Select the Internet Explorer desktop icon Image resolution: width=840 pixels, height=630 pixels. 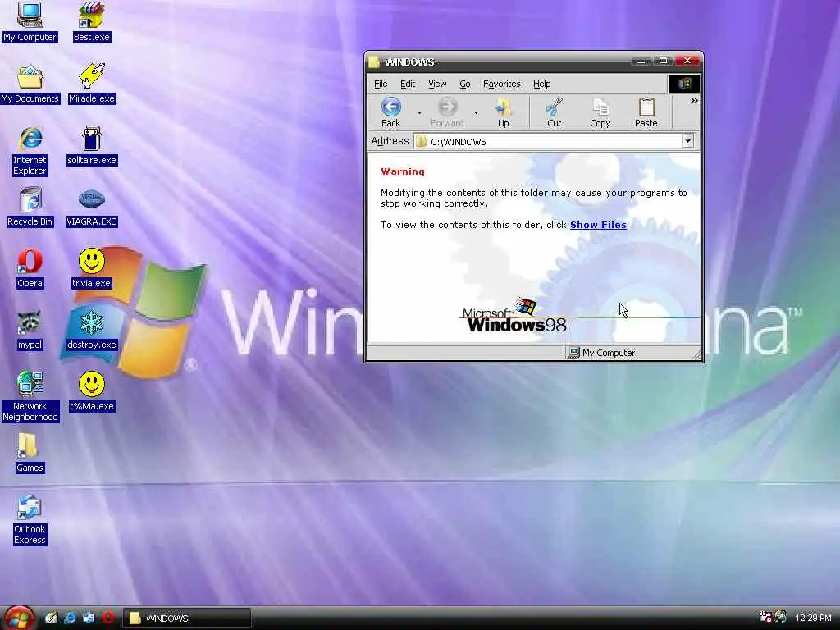30,151
